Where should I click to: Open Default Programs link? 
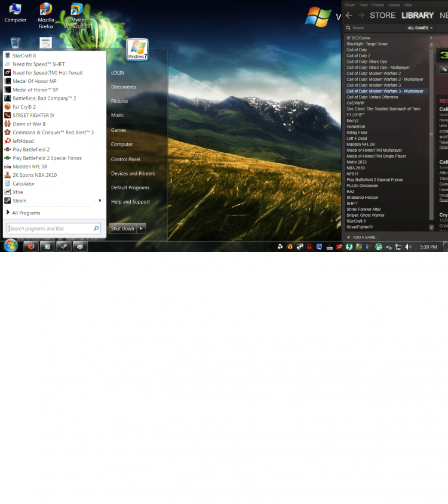coord(130,188)
